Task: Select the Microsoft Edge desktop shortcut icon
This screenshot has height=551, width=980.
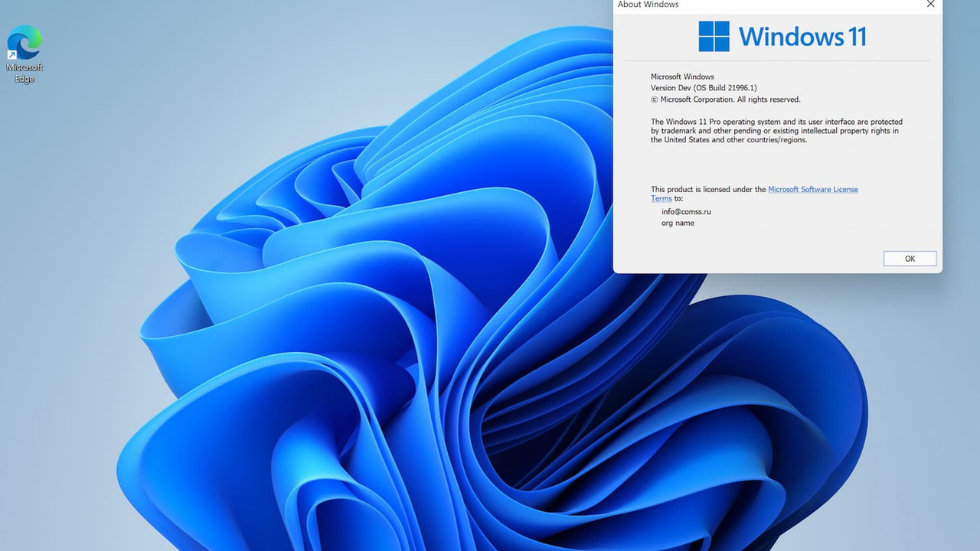Action: click(x=24, y=42)
